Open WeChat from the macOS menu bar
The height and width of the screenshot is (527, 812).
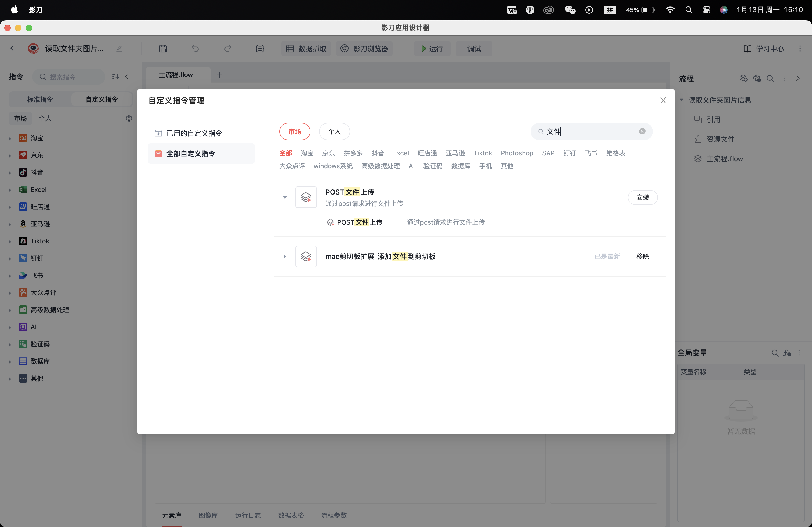point(570,10)
